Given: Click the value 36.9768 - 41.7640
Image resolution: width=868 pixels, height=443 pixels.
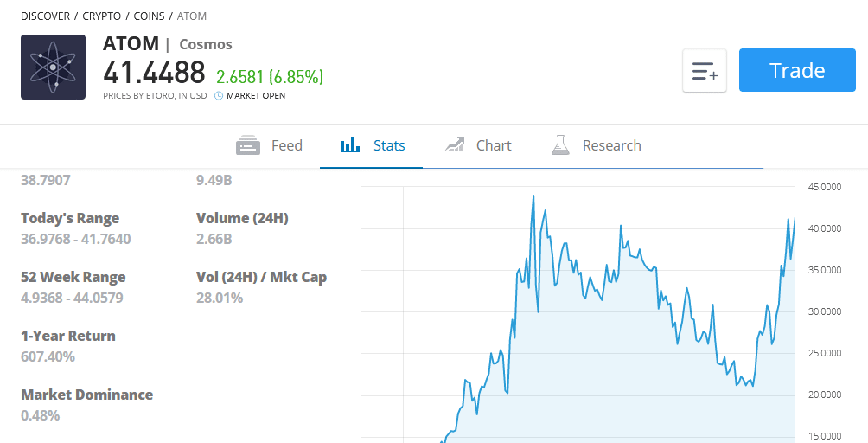Looking at the screenshot, I should [76, 239].
